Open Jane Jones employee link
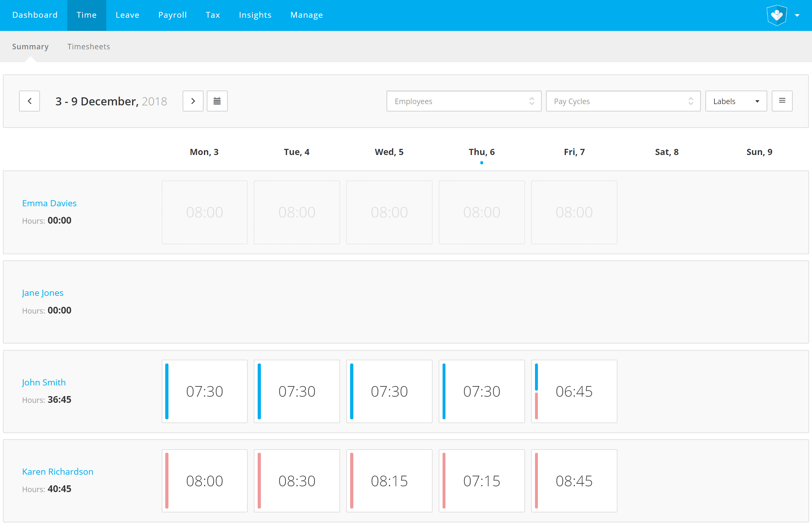This screenshot has width=812, height=524. [43, 293]
